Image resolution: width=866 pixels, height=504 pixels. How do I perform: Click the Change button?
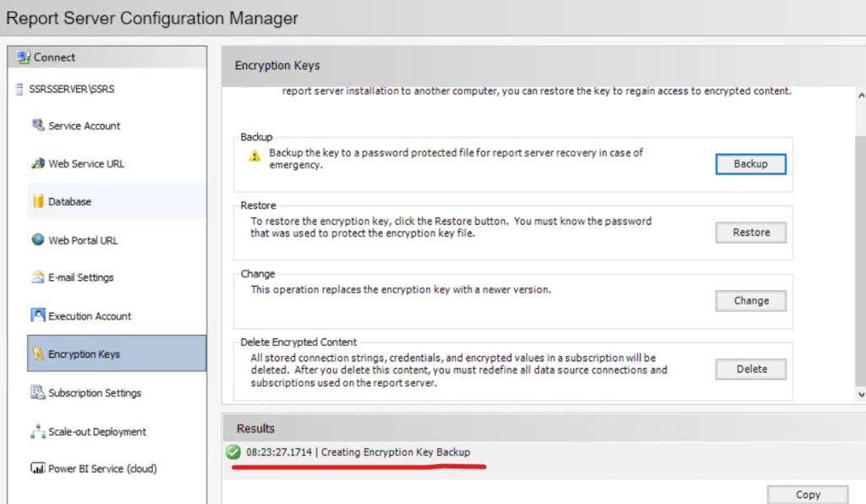click(751, 301)
